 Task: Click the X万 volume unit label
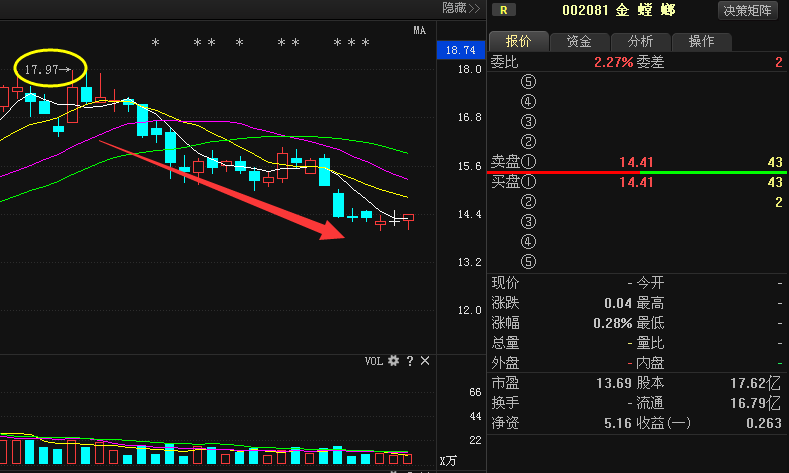(449, 461)
